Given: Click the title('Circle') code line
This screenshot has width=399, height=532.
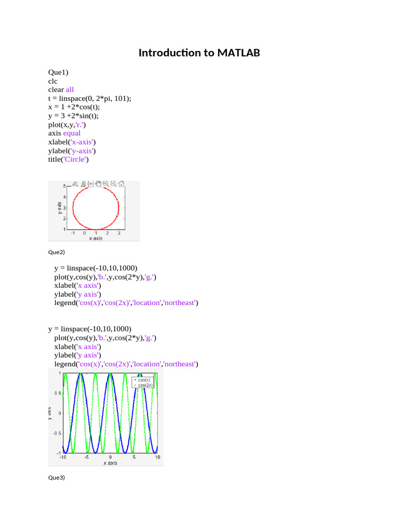Looking at the screenshot, I should click(68, 159).
